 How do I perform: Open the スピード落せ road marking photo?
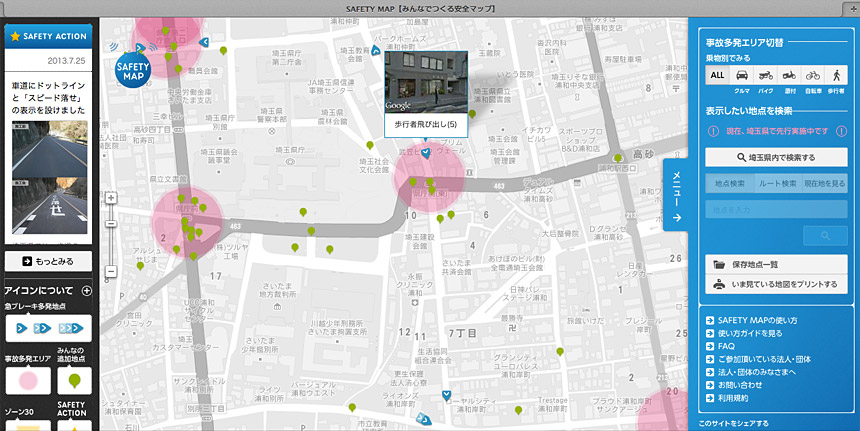[x=50, y=206]
